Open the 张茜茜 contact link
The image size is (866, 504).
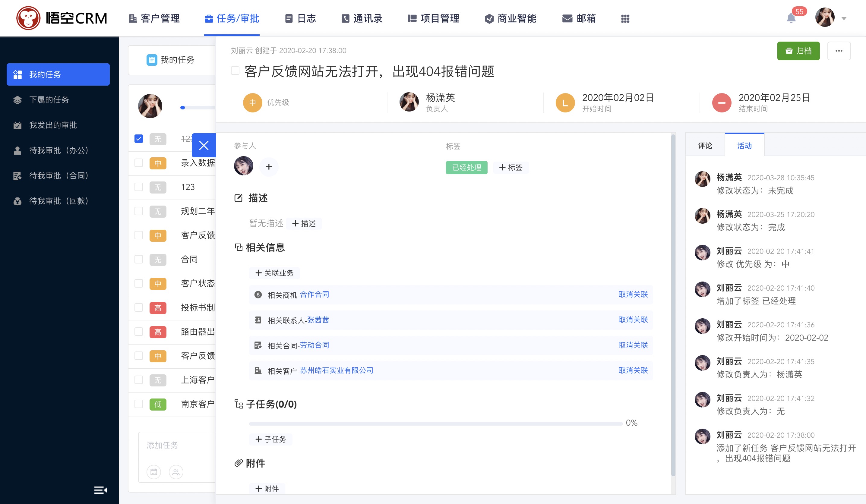coord(318,320)
